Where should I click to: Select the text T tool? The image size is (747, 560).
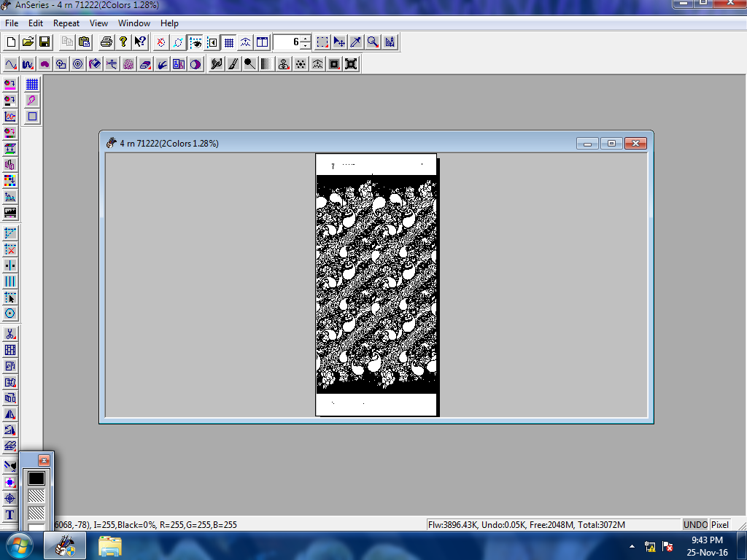pos(10,515)
